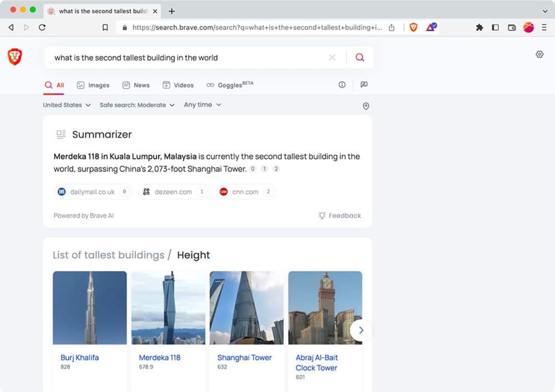Viewport: 555px width, 392px height.
Task: Expand the Any time filter dropdown
Action: 201,105
